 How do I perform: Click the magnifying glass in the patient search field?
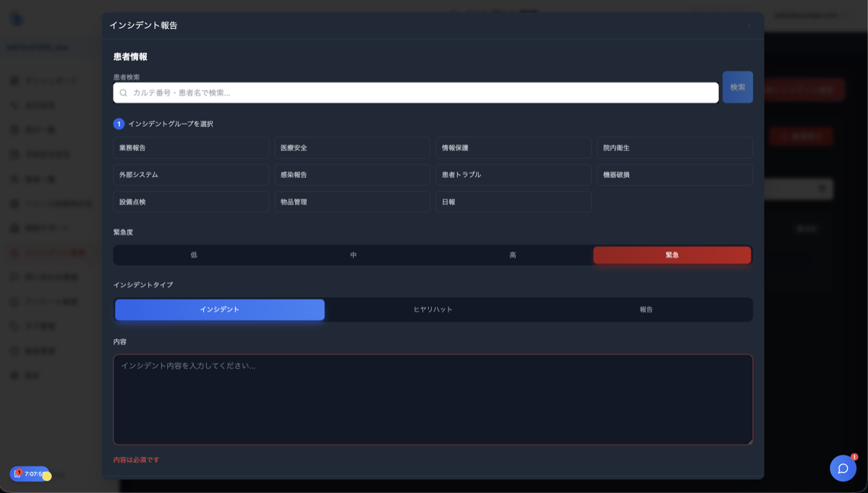(123, 92)
